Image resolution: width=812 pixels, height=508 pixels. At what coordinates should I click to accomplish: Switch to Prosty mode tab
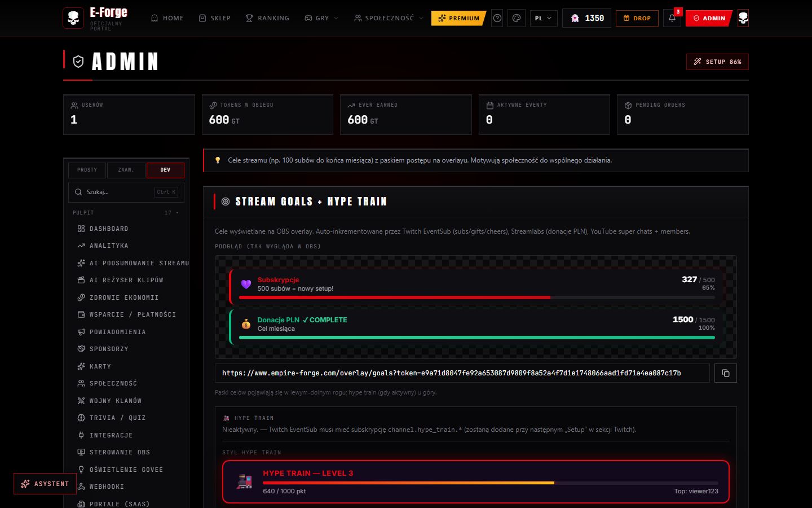click(87, 170)
